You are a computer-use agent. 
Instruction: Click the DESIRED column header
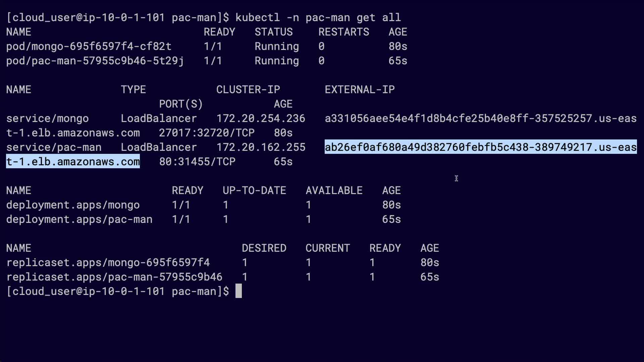pos(264,248)
